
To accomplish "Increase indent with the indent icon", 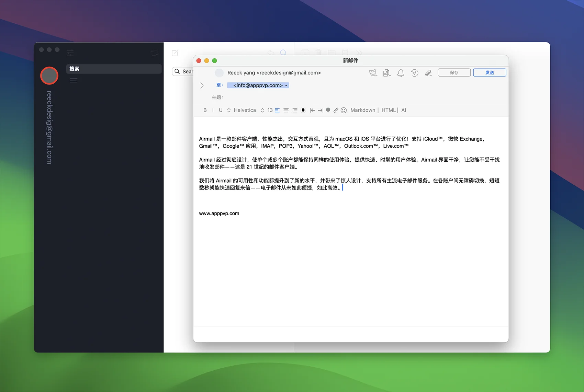I will pyautogui.click(x=321, y=110).
